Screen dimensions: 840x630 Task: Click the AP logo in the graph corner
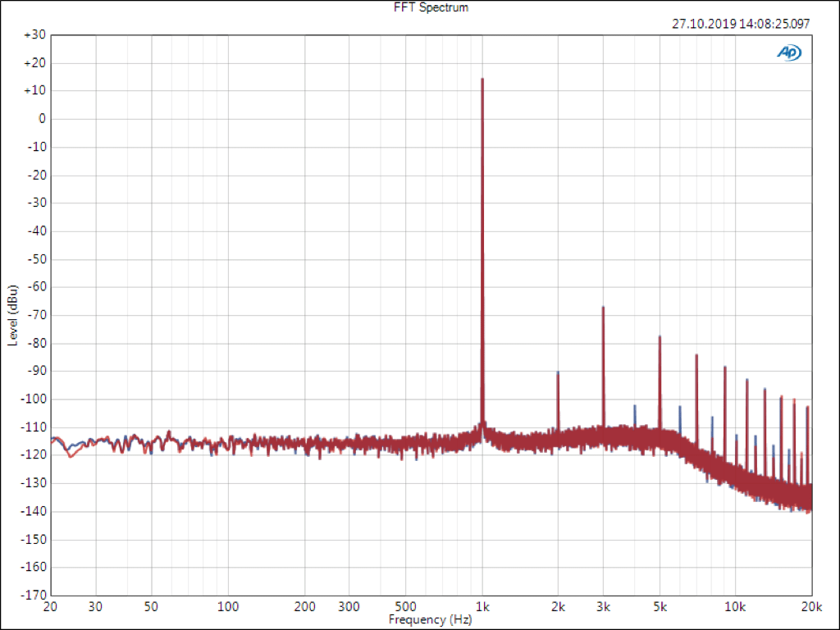(789, 52)
